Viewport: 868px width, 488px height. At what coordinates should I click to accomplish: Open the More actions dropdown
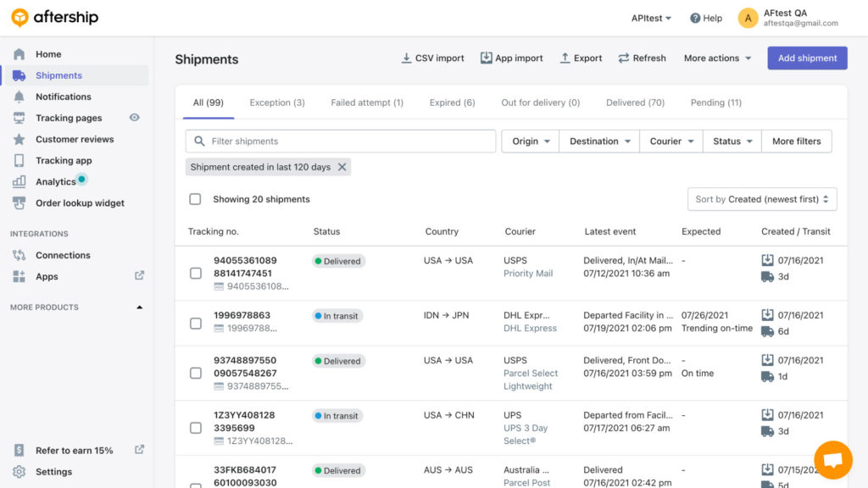point(717,58)
